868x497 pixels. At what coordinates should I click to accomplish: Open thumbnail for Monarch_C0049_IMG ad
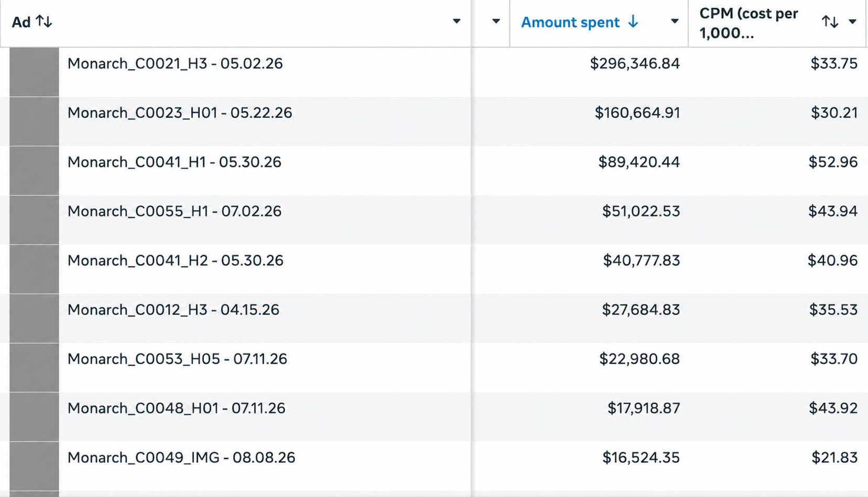point(34,466)
